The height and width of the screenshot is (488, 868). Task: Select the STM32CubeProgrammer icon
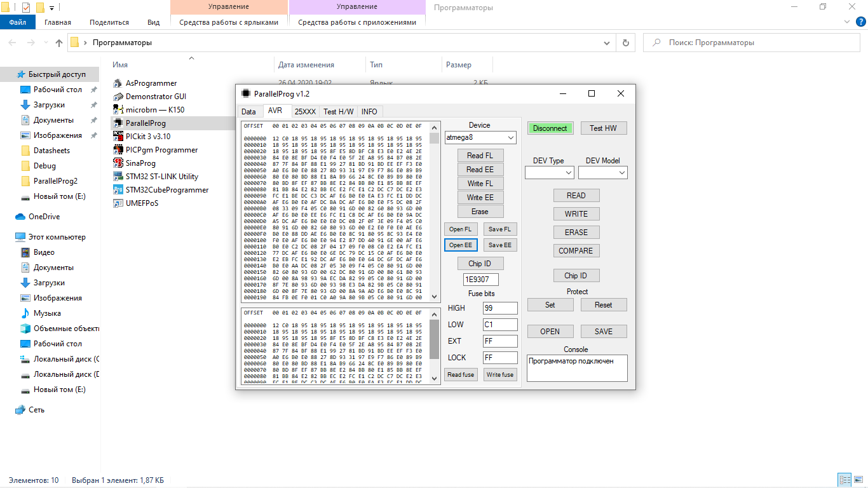pos(118,190)
